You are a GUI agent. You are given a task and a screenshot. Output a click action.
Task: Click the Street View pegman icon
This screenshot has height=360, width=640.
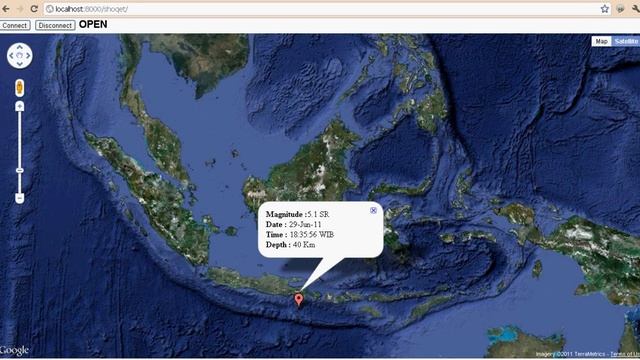point(20,88)
